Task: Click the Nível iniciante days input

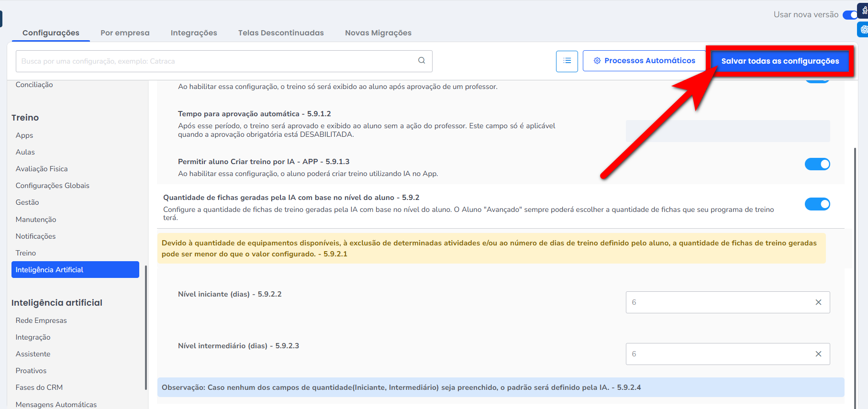Action: click(728, 302)
